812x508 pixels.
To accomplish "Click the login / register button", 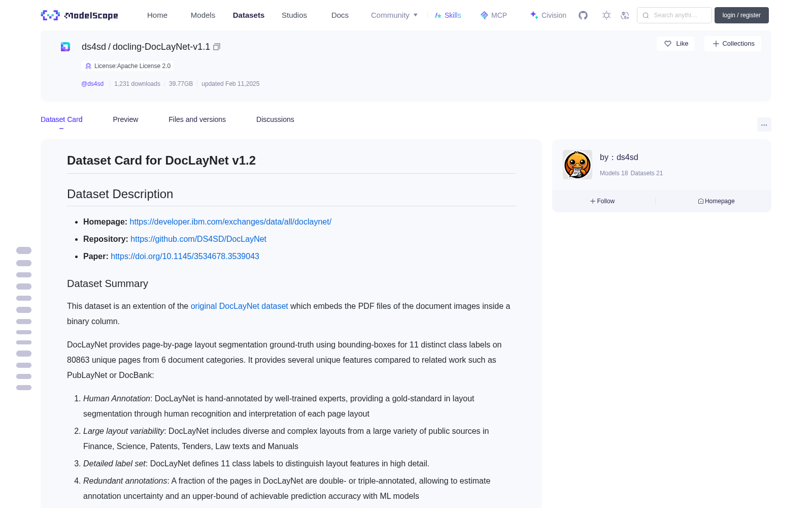I will 741,15.
